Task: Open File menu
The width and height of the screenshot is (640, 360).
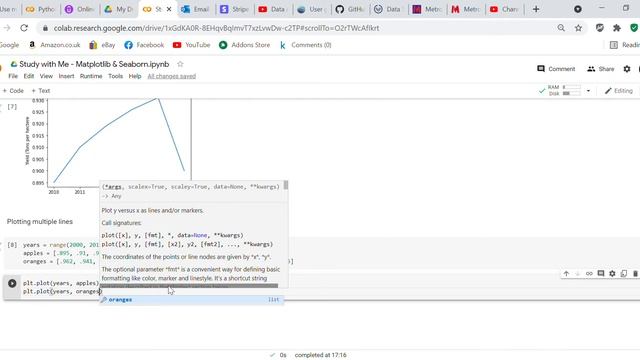Action: pyautogui.click(x=13, y=76)
